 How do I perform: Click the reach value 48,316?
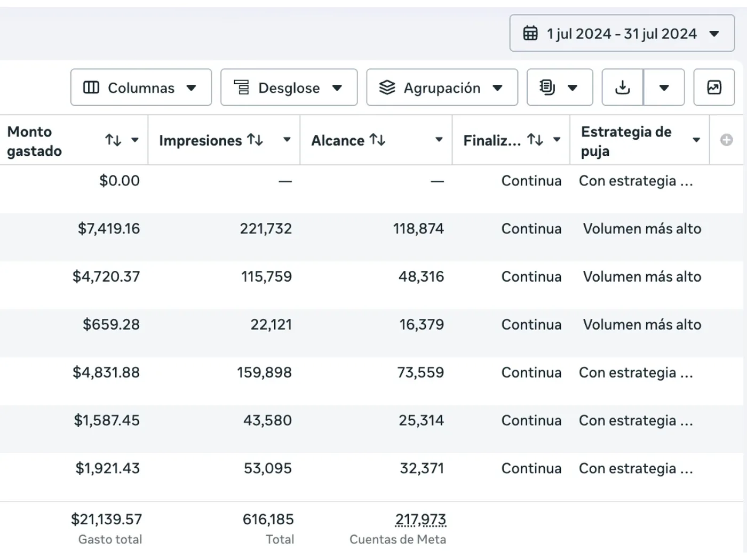click(x=421, y=277)
